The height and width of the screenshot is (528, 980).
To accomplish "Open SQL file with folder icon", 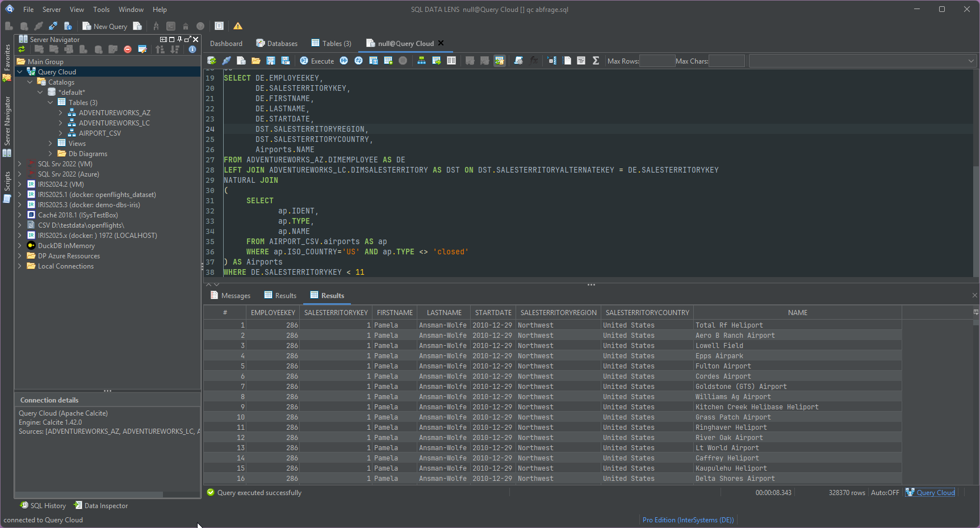I will (256, 61).
